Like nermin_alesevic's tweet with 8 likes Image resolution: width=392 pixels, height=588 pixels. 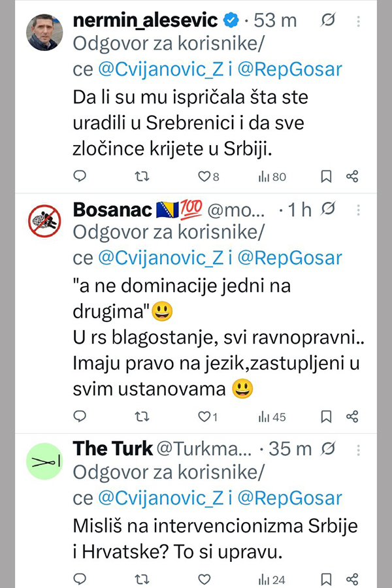(204, 176)
